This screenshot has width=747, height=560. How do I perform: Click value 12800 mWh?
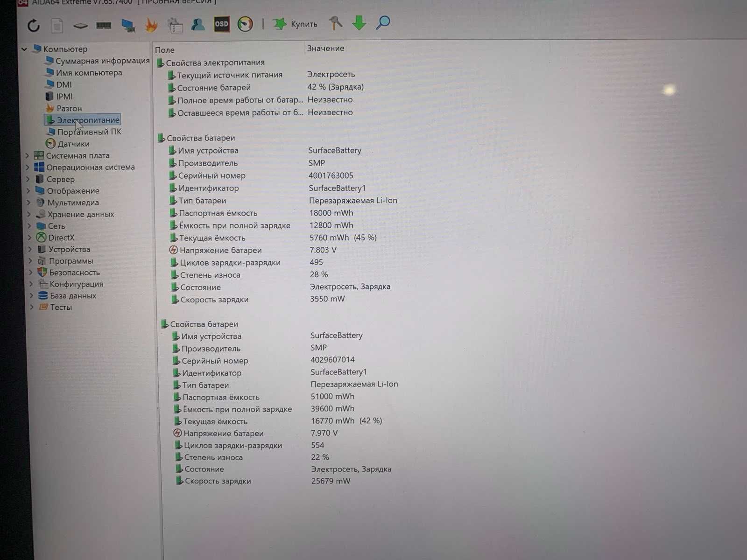(331, 225)
